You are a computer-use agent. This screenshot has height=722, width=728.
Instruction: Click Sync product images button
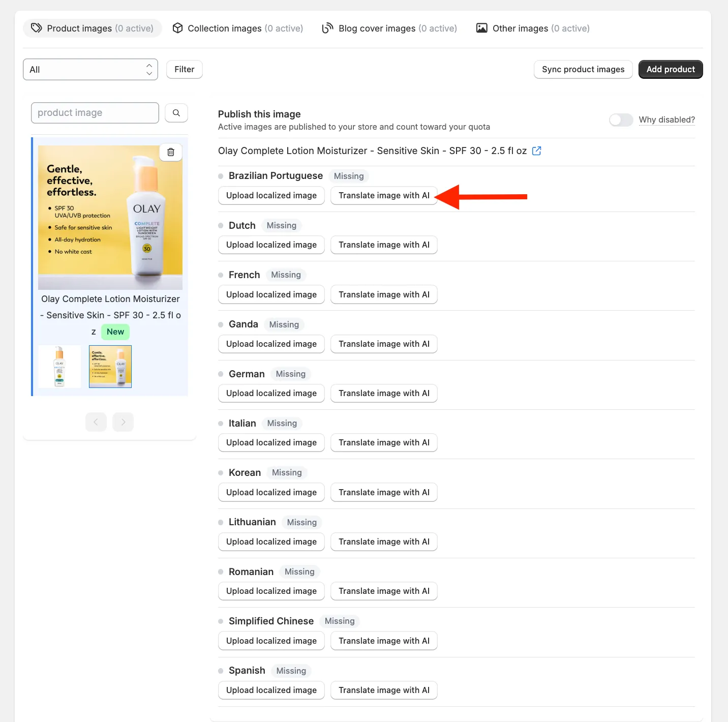583,70
